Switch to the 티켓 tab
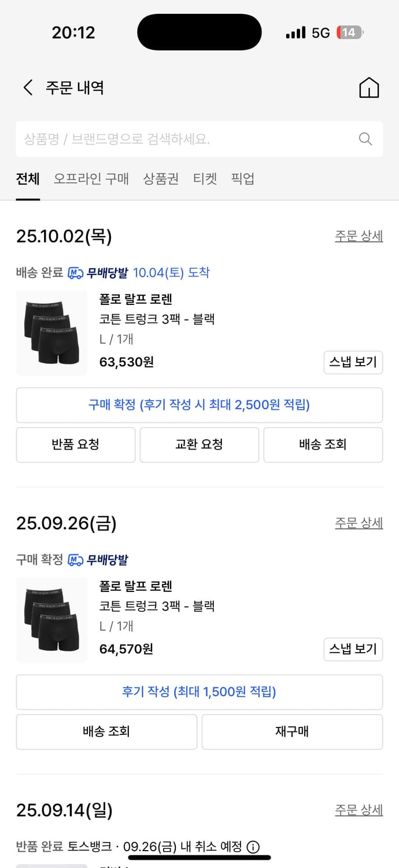The image size is (399, 868). 205,179
